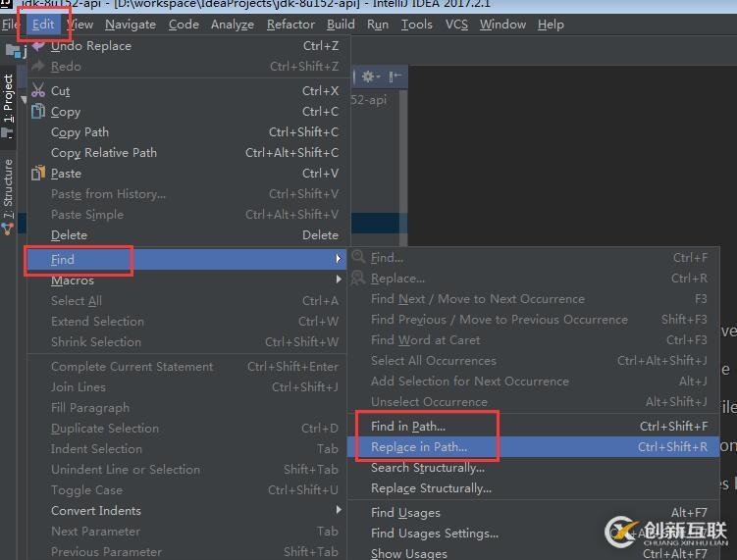
Task: Choose Copy Path menu entry
Action: pyautogui.click(x=188, y=132)
